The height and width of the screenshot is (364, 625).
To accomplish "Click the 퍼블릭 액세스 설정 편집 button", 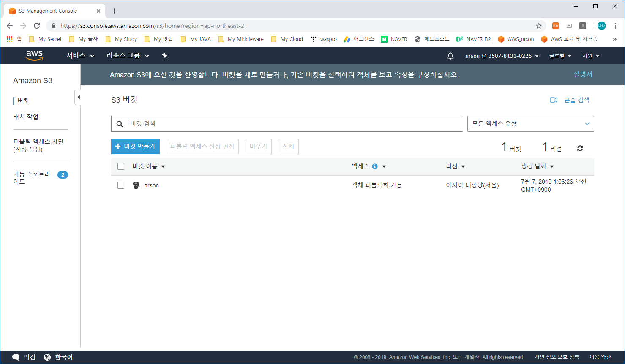I will [202, 147].
